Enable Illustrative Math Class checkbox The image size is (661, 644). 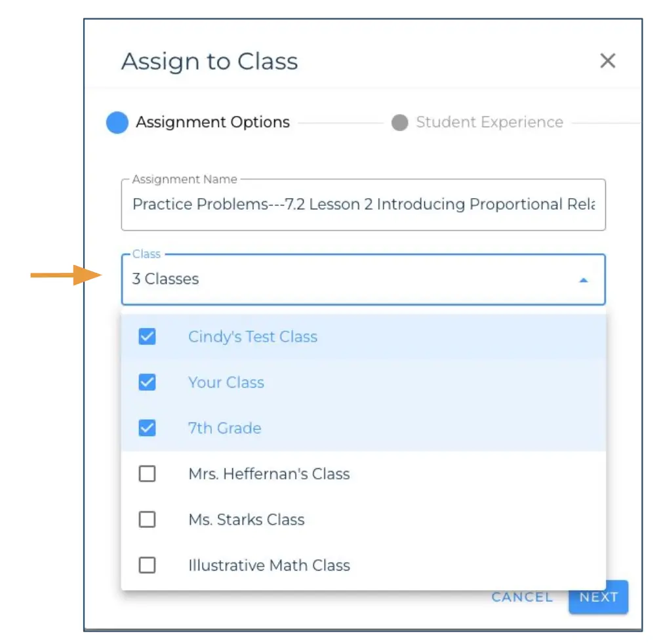point(147,565)
